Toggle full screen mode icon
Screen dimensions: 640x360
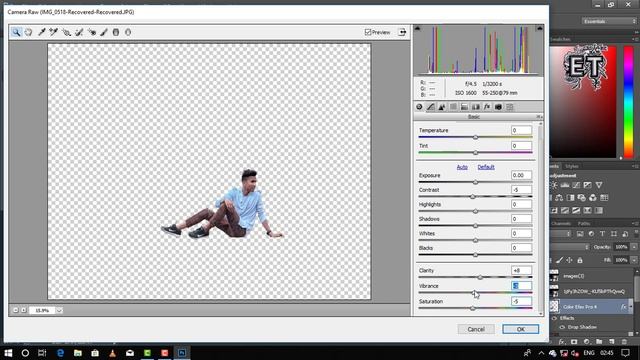click(402, 32)
